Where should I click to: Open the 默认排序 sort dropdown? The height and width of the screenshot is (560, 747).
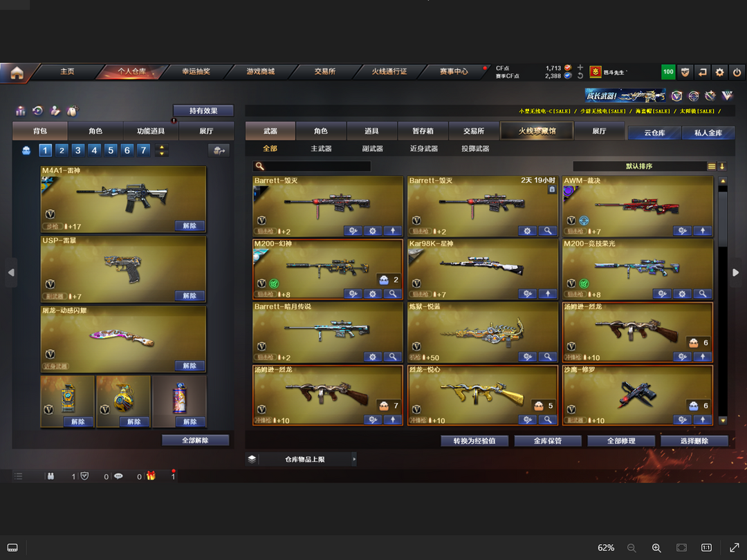(639, 166)
